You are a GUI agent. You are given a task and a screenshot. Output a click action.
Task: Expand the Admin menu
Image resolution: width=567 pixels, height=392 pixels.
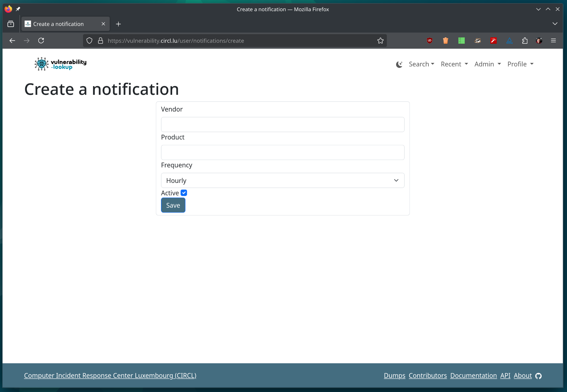pyautogui.click(x=487, y=64)
